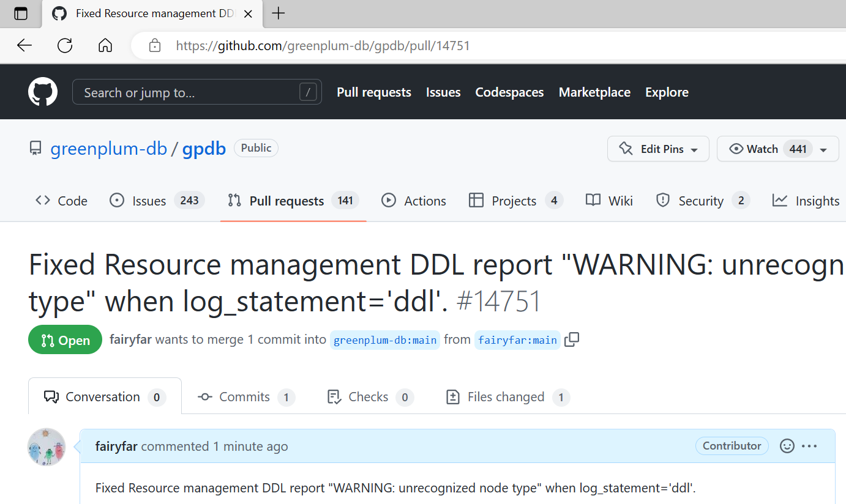Switch to the repository Issues tab
The height and width of the screenshot is (504, 846).
(157, 201)
